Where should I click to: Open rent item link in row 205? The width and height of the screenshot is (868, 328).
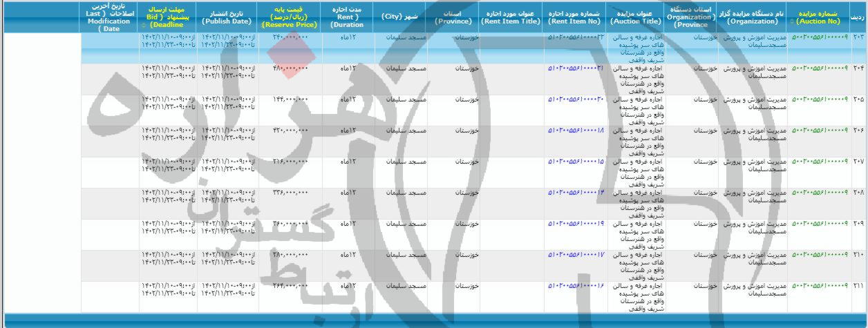point(576,99)
